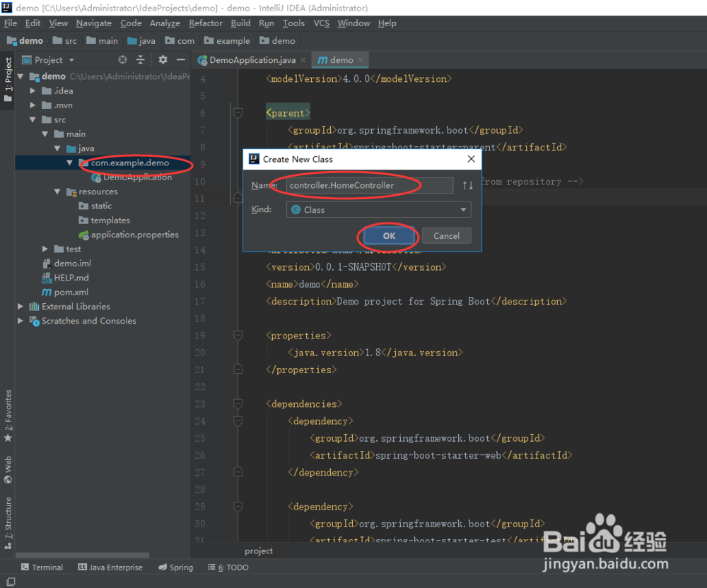Click tool window quick-access icon in bottom-left corner
This screenshot has height=588, width=707.
click(x=11, y=582)
